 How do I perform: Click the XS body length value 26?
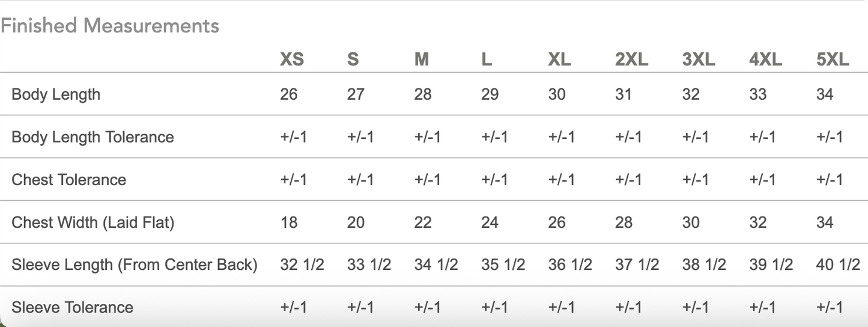coord(288,94)
